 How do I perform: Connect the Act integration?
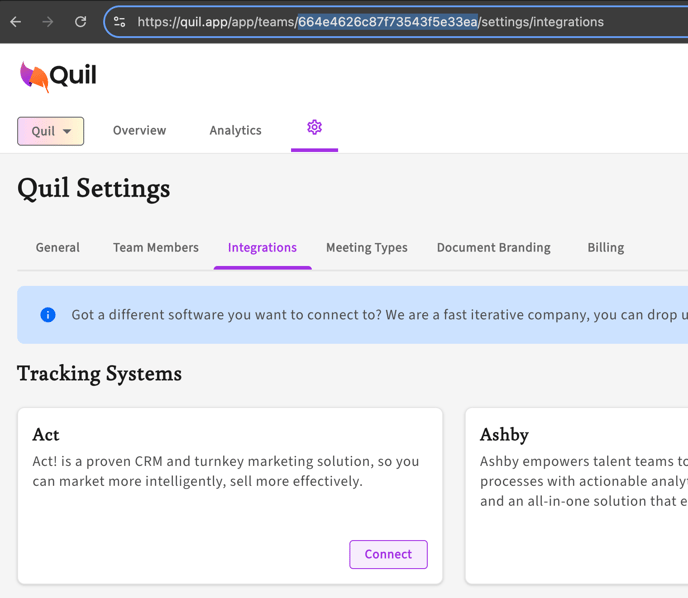[388, 555]
